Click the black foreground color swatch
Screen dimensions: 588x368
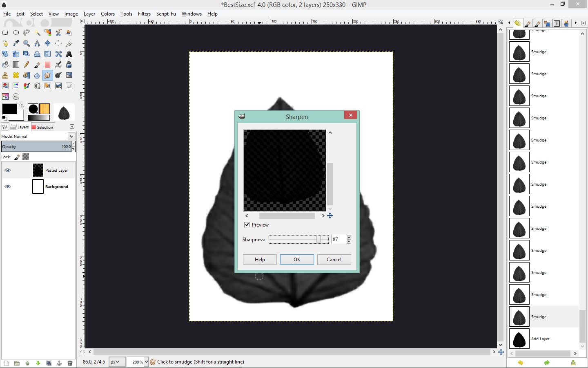click(x=9, y=109)
